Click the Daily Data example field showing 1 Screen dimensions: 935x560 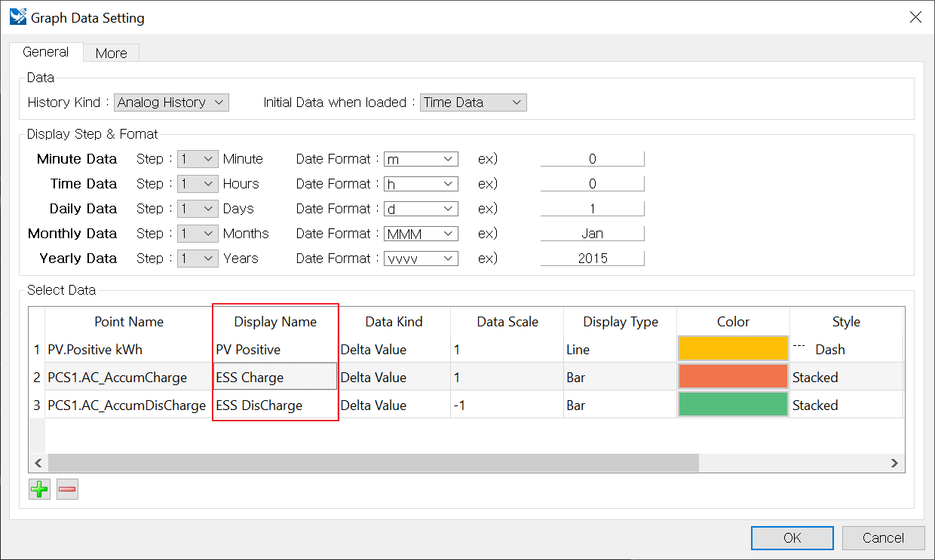tap(592, 209)
